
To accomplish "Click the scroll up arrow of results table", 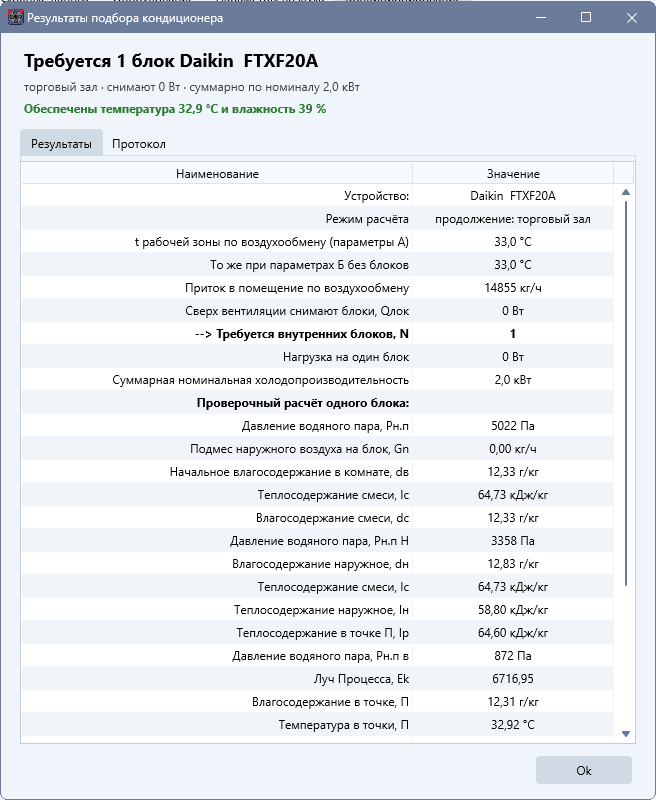I will tap(626, 192).
